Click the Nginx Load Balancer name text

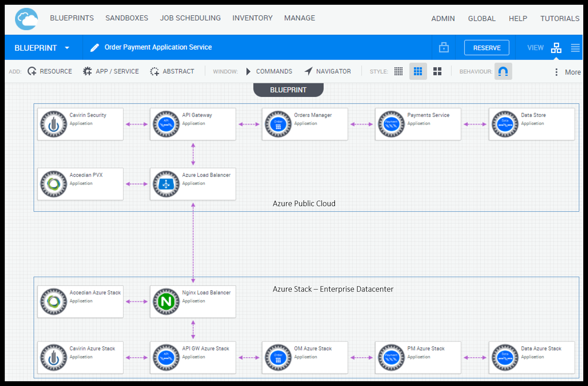pos(206,293)
